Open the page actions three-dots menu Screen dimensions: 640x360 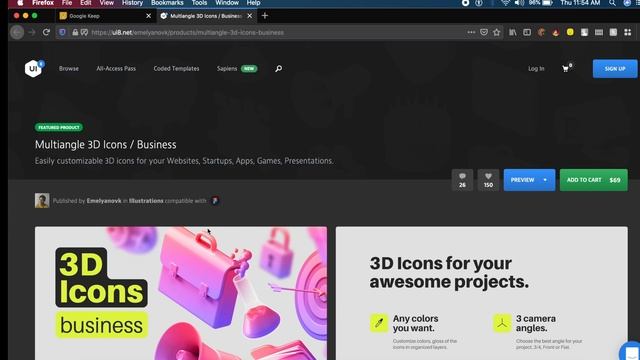point(471,32)
